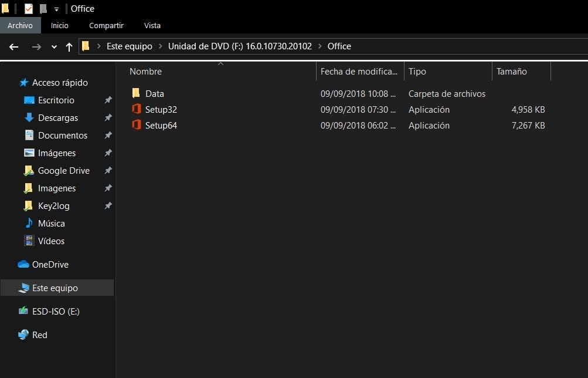This screenshot has height=378, width=588.
Task: Expand the Quick Access Toolbar customize dropdown
Action: pyautogui.click(x=55, y=8)
